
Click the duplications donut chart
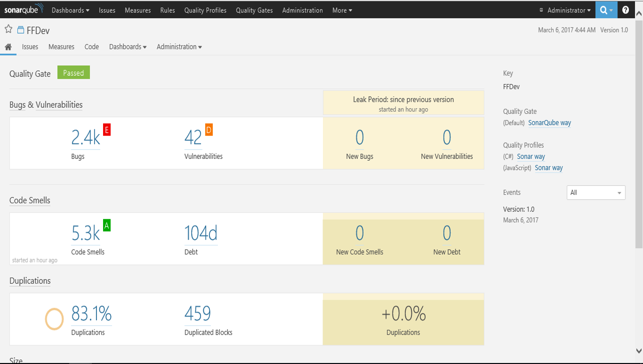54,319
